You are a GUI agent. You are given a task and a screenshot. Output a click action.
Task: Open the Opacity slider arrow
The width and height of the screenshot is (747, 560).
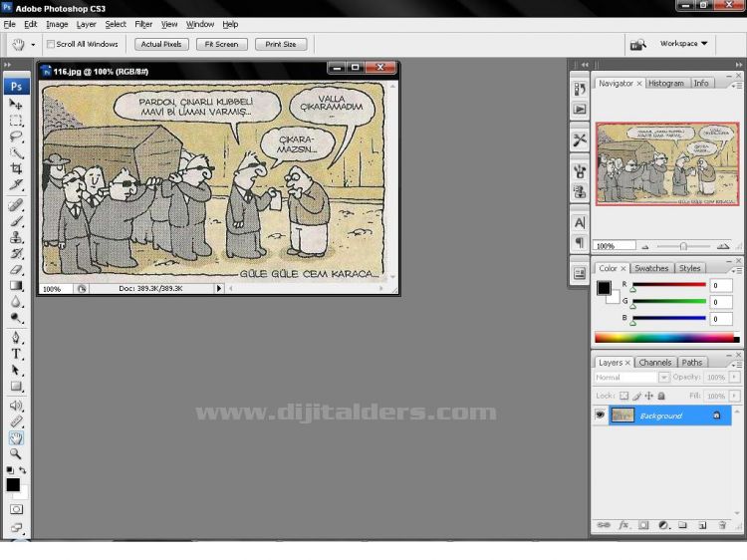pyautogui.click(x=735, y=377)
